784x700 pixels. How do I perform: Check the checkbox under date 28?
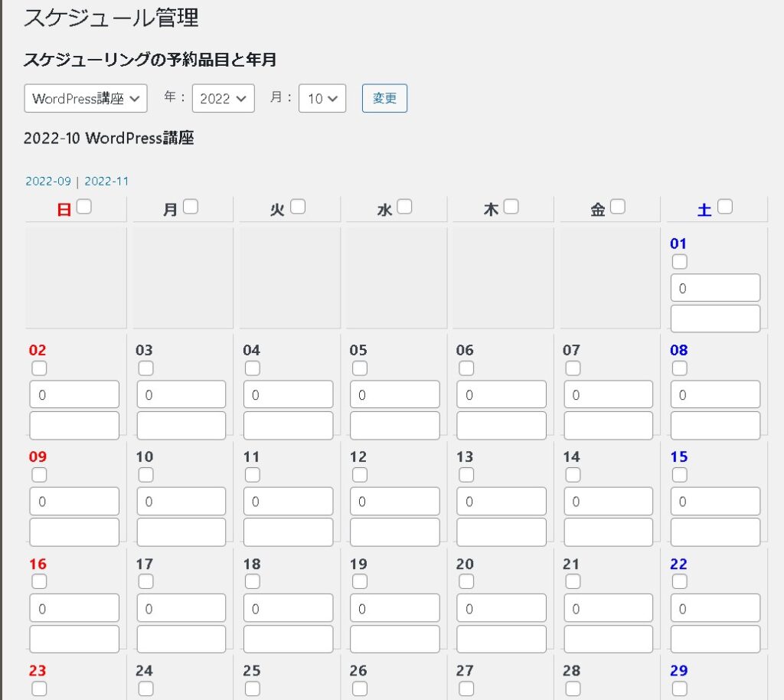[x=573, y=689]
